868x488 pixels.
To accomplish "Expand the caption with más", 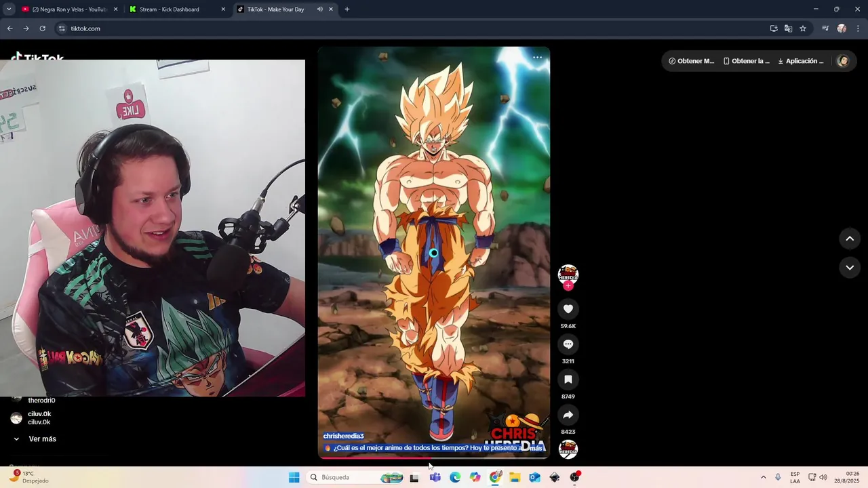I will [536, 448].
